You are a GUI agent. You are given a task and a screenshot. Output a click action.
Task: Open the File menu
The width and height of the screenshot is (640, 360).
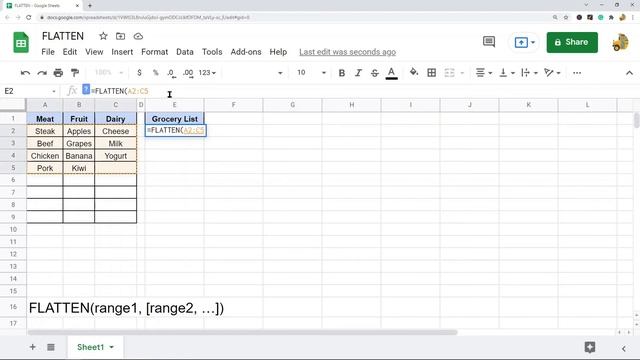coord(48,52)
